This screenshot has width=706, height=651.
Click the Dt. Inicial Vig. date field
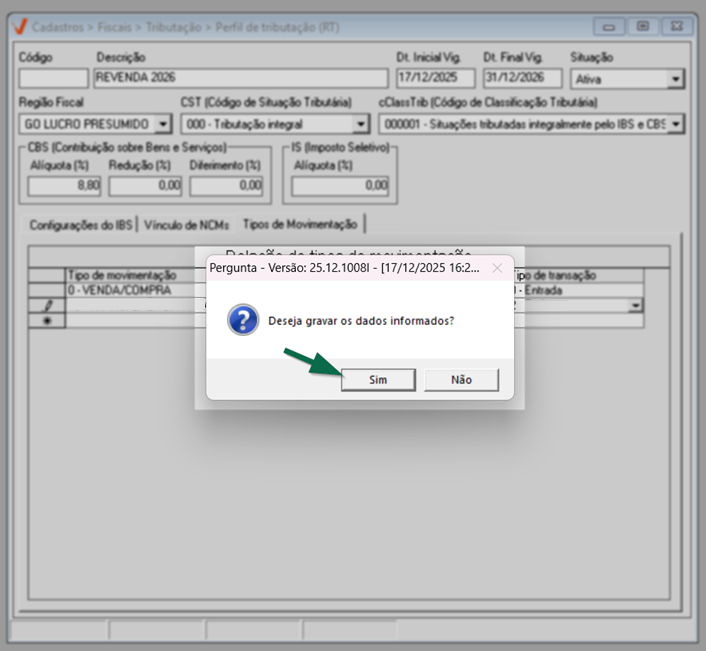[x=435, y=78]
